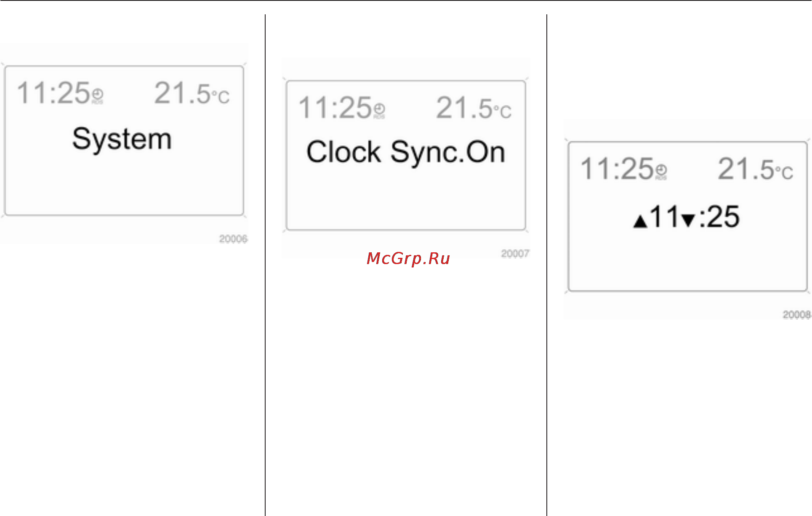The width and height of the screenshot is (812, 516).
Task: Click the RDS clock icon in time-setting display
Action: [661, 171]
